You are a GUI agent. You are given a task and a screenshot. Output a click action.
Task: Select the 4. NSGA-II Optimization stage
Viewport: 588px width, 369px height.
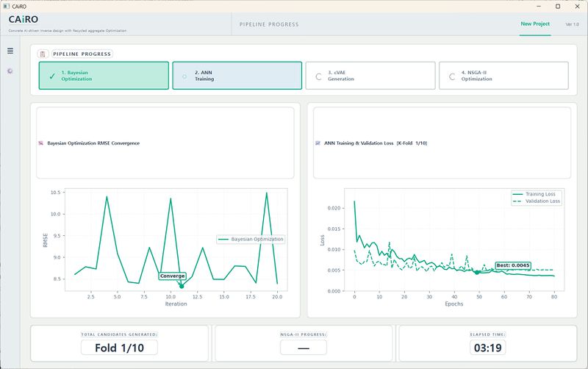coord(503,76)
